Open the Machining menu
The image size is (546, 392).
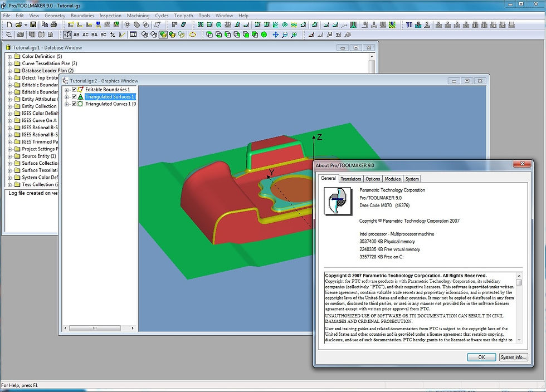pos(138,16)
